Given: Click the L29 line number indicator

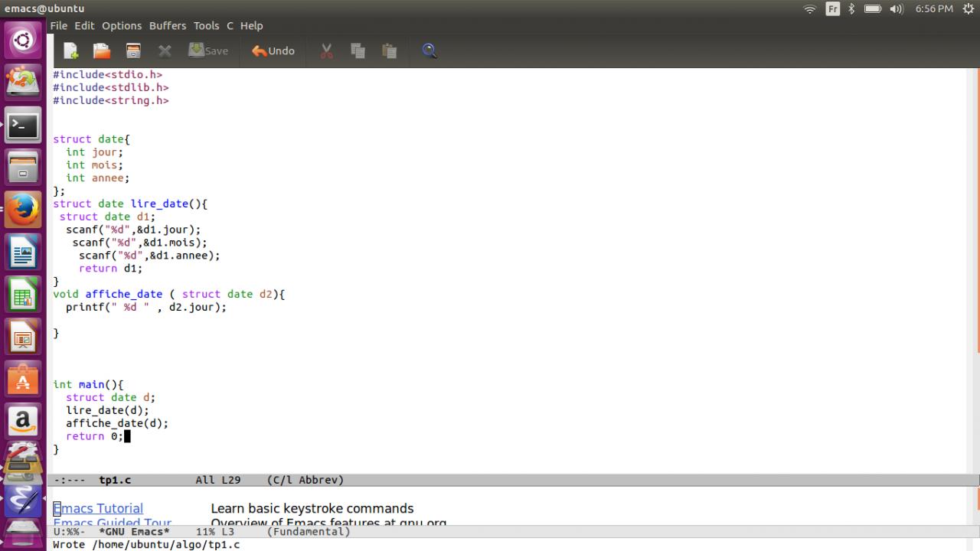Looking at the screenshot, I should [231, 480].
